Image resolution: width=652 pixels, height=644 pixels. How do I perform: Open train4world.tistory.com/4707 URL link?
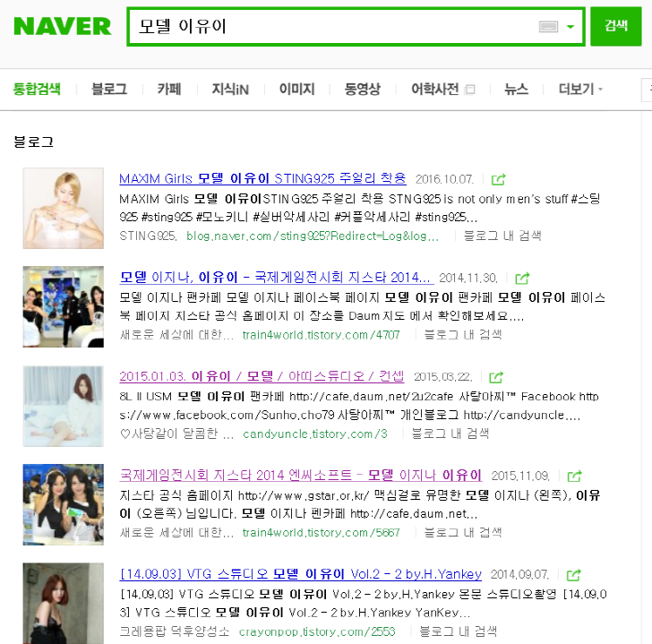[x=321, y=335]
